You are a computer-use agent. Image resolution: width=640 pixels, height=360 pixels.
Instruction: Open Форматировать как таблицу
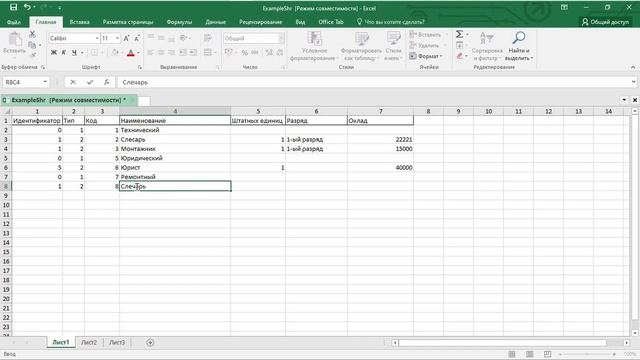[x=361, y=46]
